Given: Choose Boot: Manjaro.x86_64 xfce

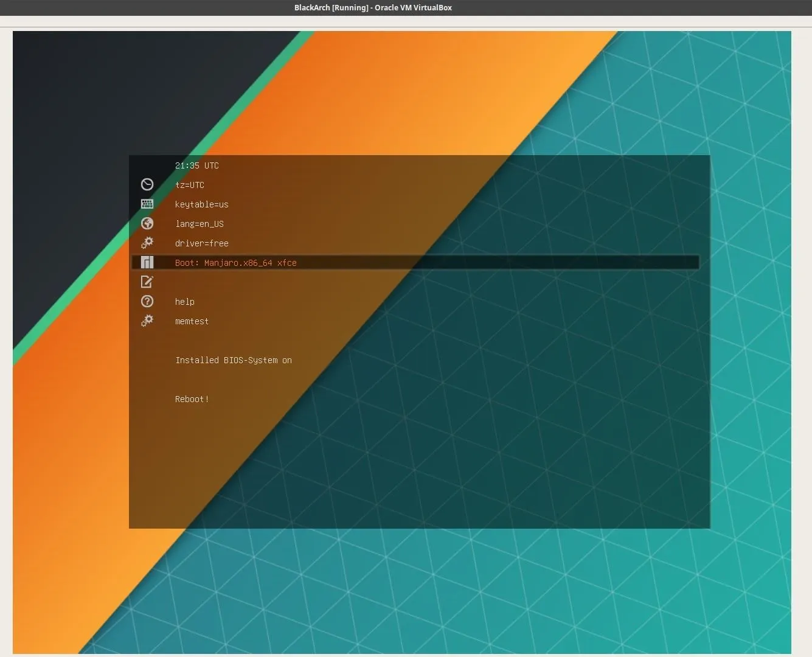Looking at the screenshot, I should point(415,262).
